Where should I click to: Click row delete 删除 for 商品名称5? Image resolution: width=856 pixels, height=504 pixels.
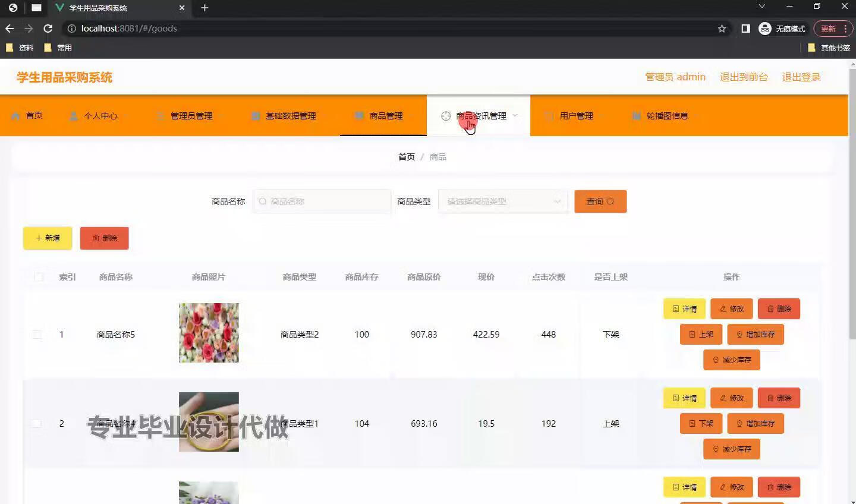coord(779,309)
